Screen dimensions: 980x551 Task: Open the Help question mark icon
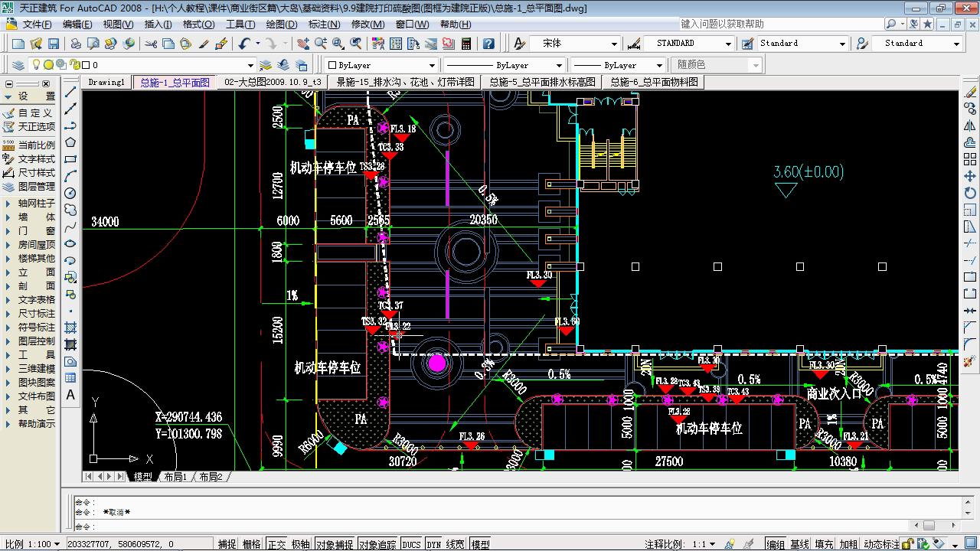[x=488, y=44]
